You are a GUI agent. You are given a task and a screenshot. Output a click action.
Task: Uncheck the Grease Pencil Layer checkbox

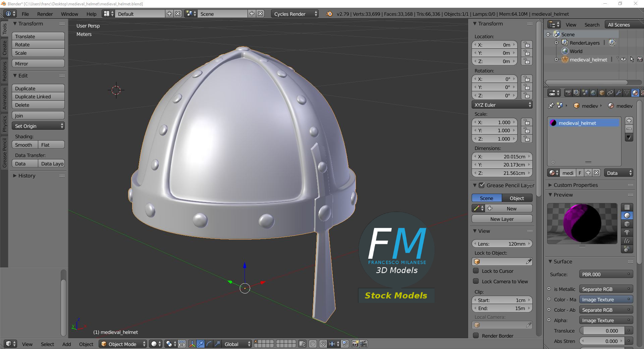tap(482, 185)
